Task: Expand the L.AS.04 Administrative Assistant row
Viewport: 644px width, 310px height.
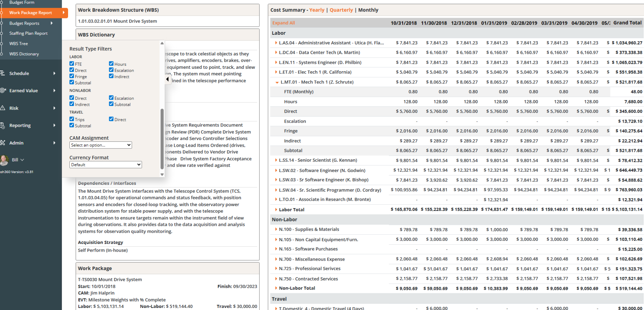Action: click(276, 43)
